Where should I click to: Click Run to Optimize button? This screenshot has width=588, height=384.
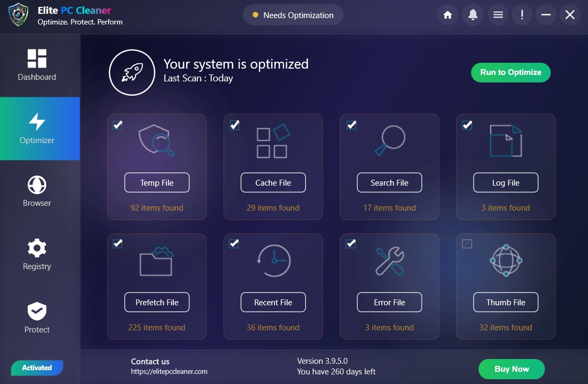pyautogui.click(x=511, y=72)
